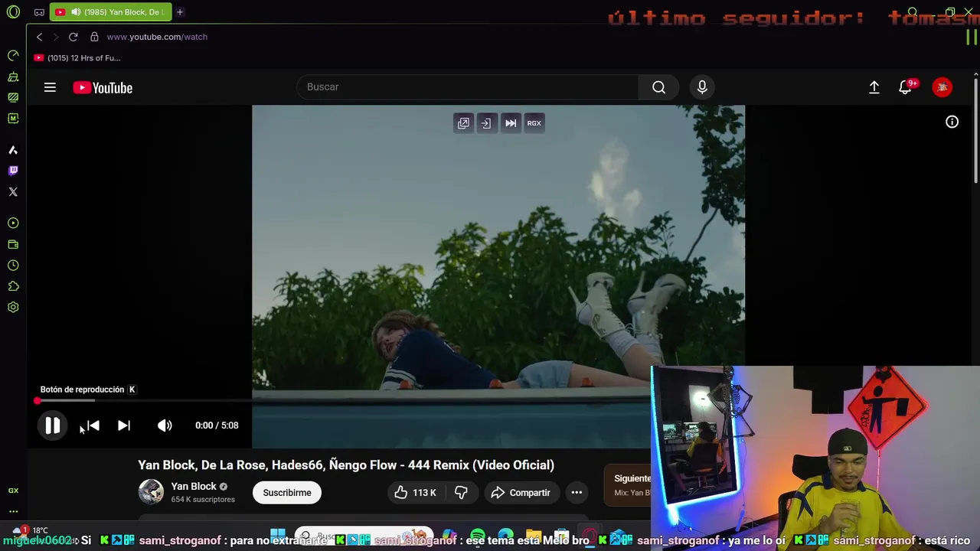Click the enter-arrow icon above the video
This screenshot has height=551, width=980.
(x=485, y=123)
